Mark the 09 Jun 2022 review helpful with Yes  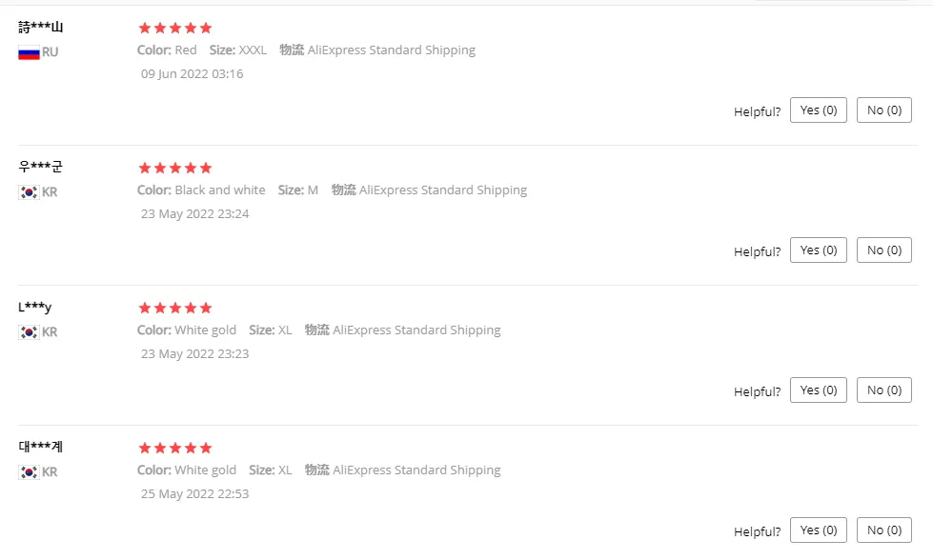[x=818, y=110]
